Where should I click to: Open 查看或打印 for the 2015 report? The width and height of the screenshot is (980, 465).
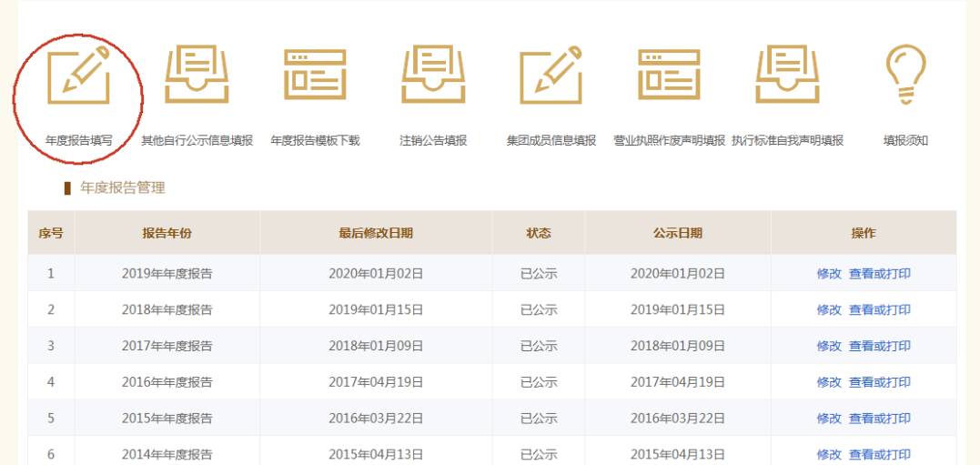tap(879, 419)
